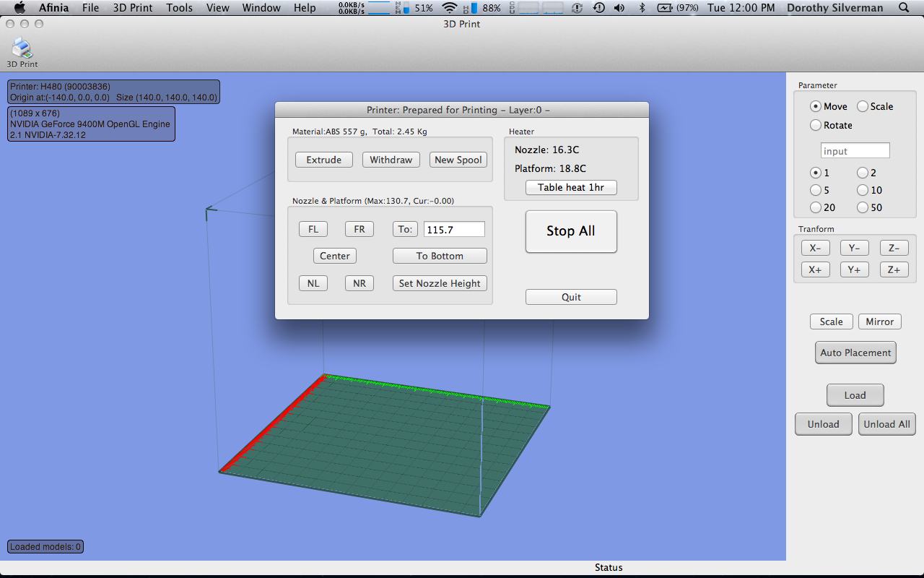Choose step value 2 radio button
Viewport: 924px width, 578px height.
tap(862, 173)
